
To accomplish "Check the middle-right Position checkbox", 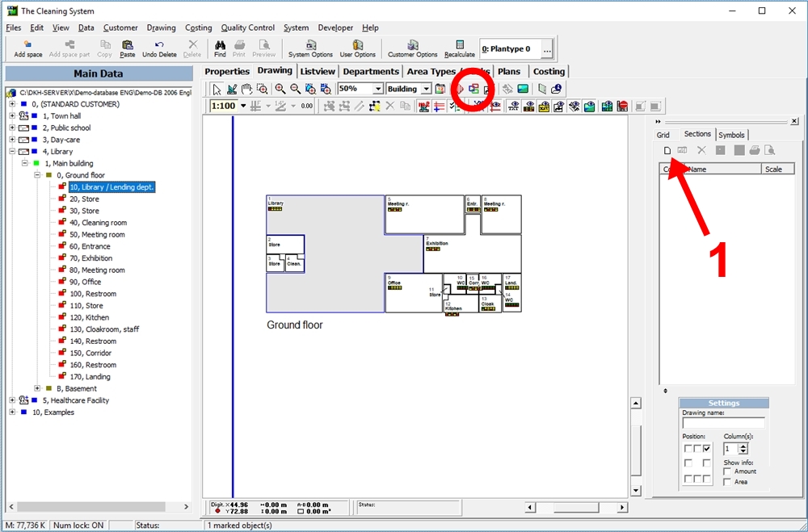I will click(x=706, y=463).
